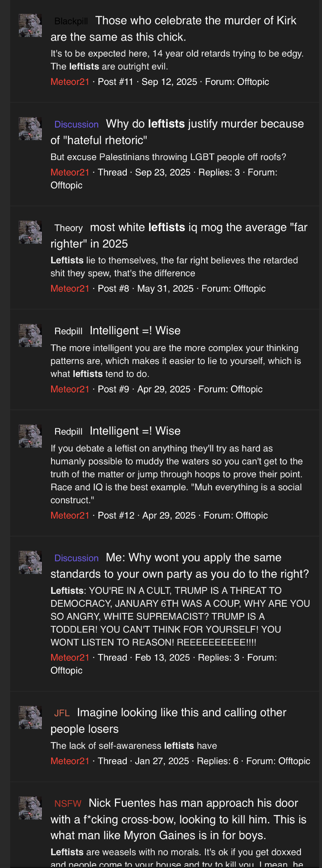Click the avatar beside the JFL thread

pos(30,717)
